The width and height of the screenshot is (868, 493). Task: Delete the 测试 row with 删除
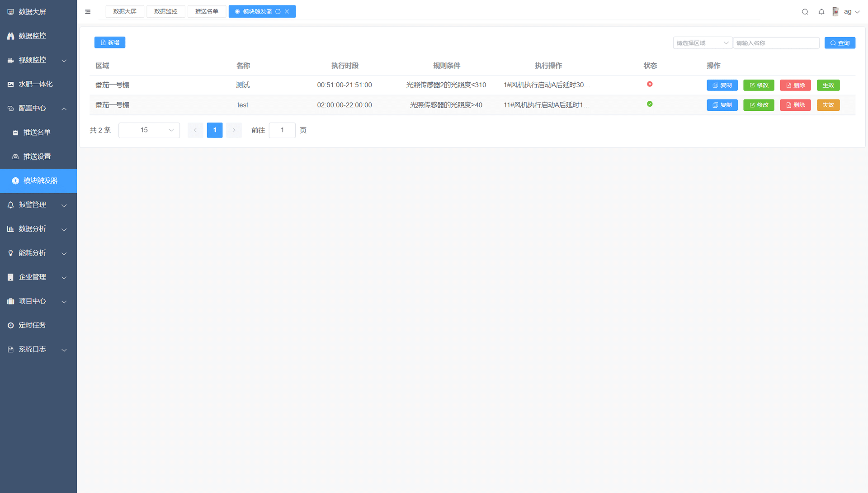pyautogui.click(x=795, y=85)
